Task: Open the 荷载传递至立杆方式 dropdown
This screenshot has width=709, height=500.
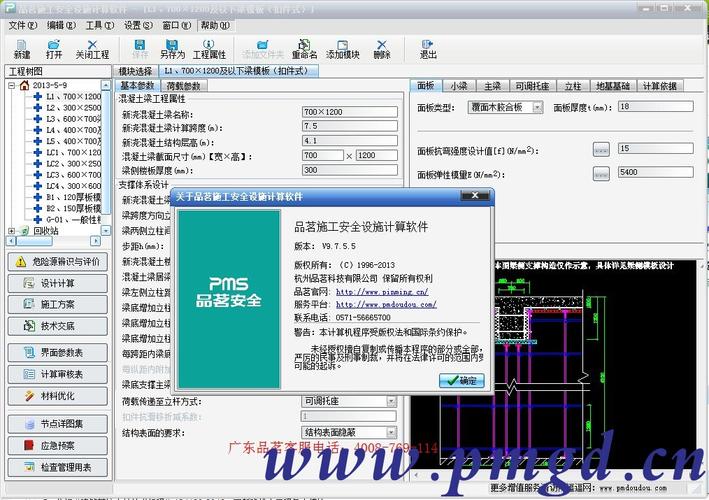Action: point(392,401)
